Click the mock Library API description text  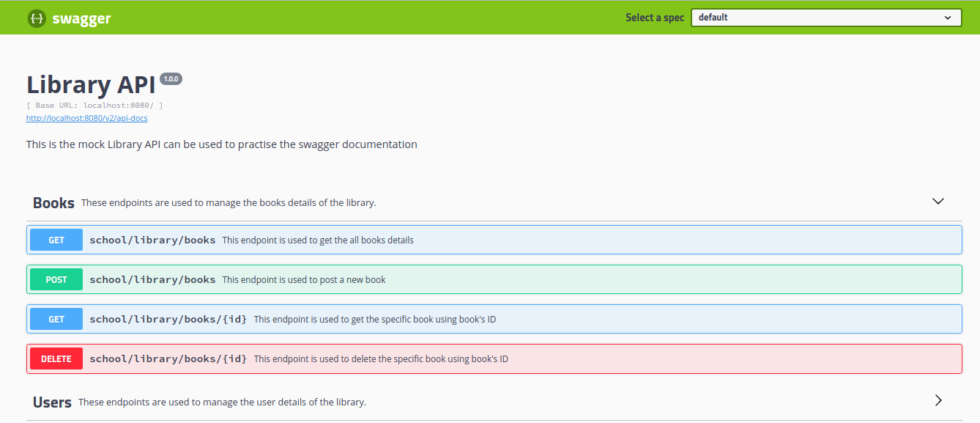(x=222, y=144)
